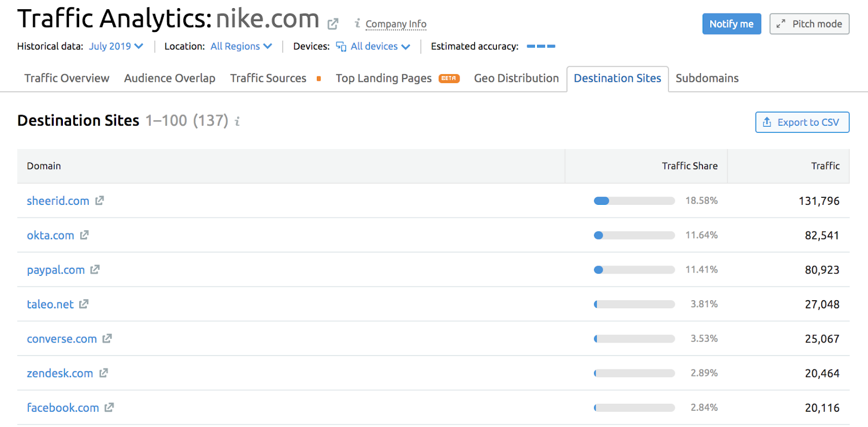Switch to the Traffic Overview tab

tap(67, 78)
